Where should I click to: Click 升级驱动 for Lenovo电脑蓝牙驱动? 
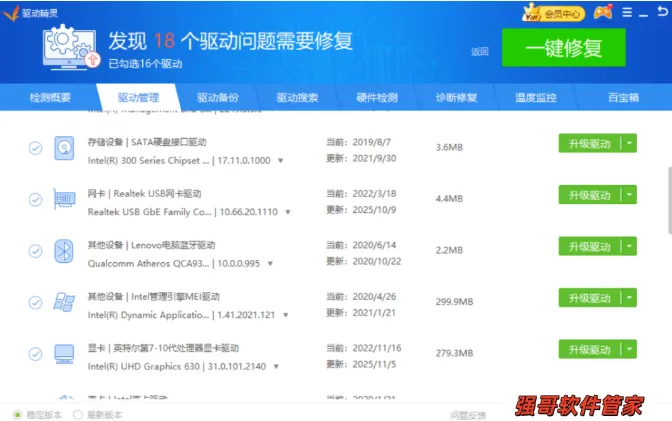click(590, 247)
